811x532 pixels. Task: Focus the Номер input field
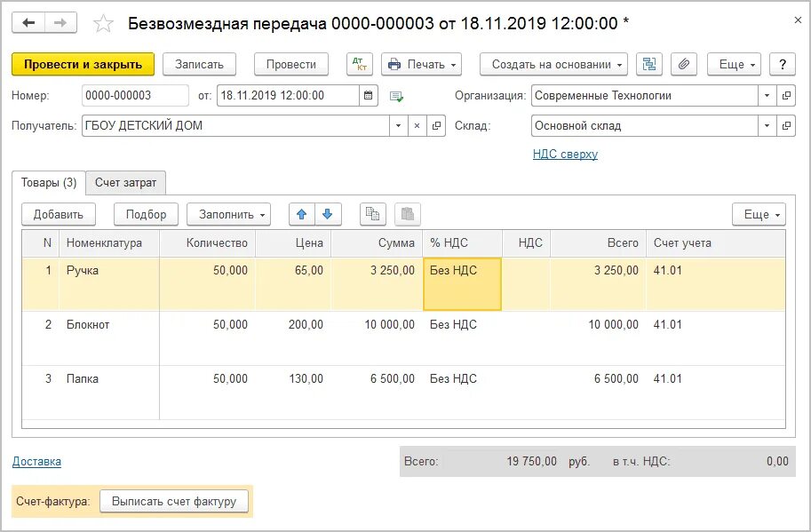point(135,96)
